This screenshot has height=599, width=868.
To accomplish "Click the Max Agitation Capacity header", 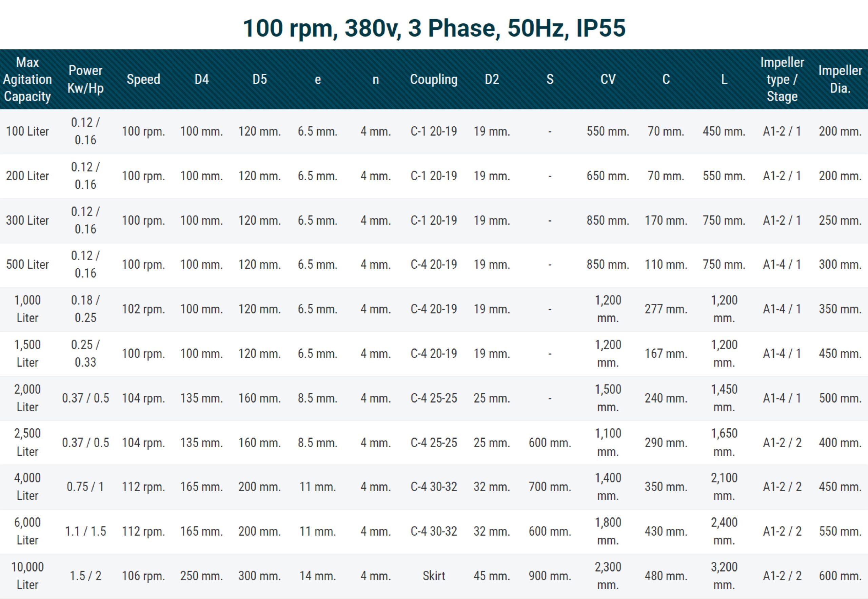I will click(27, 79).
